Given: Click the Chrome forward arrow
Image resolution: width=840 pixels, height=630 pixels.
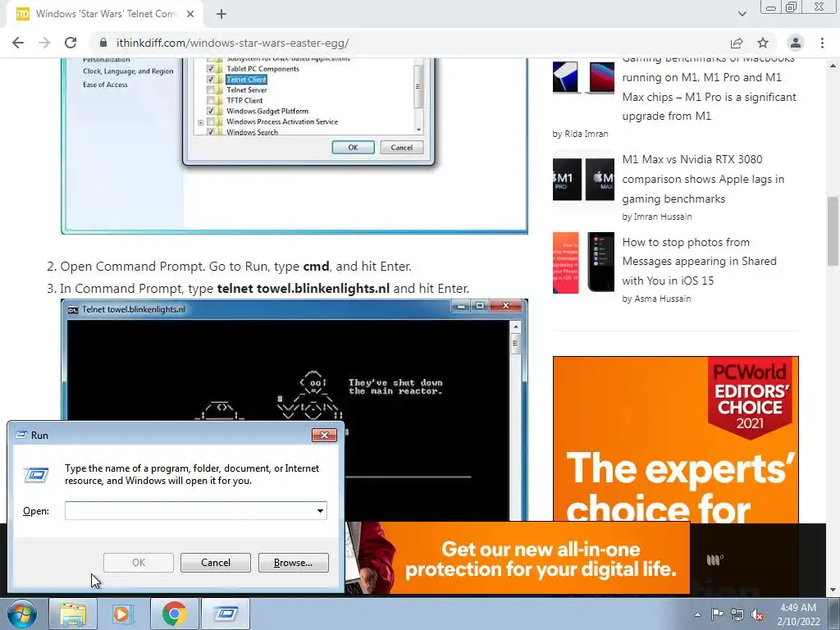Looking at the screenshot, I should (44, 43).
